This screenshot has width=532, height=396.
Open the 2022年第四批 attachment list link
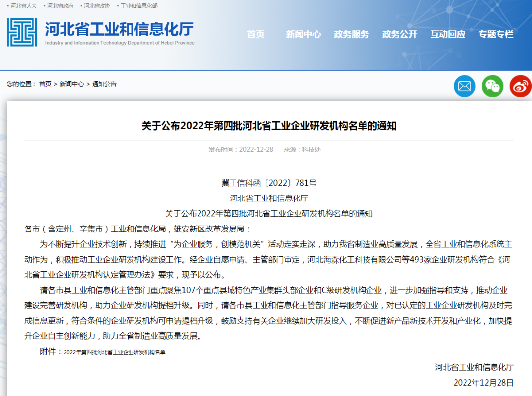click(x=114, y=352)
